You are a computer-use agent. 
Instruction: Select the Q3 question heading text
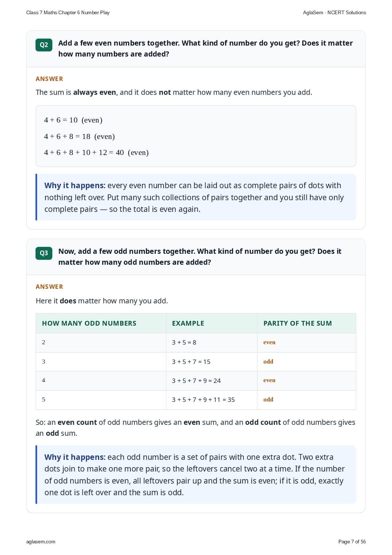pyautogui.click(x=200, y=257)
